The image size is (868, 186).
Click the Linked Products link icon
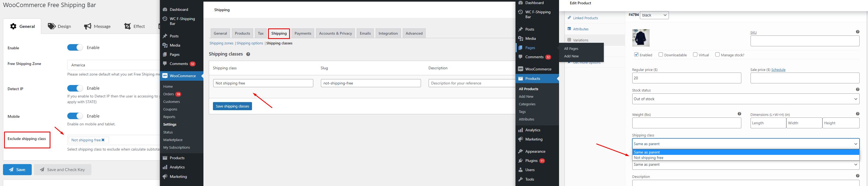(x=569, y=18)
